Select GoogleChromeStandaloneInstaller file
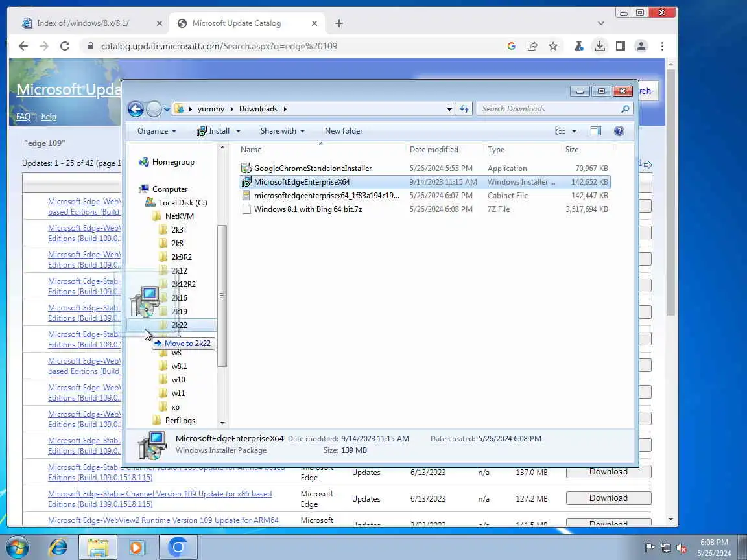The image size is (747, 560). 313,169
